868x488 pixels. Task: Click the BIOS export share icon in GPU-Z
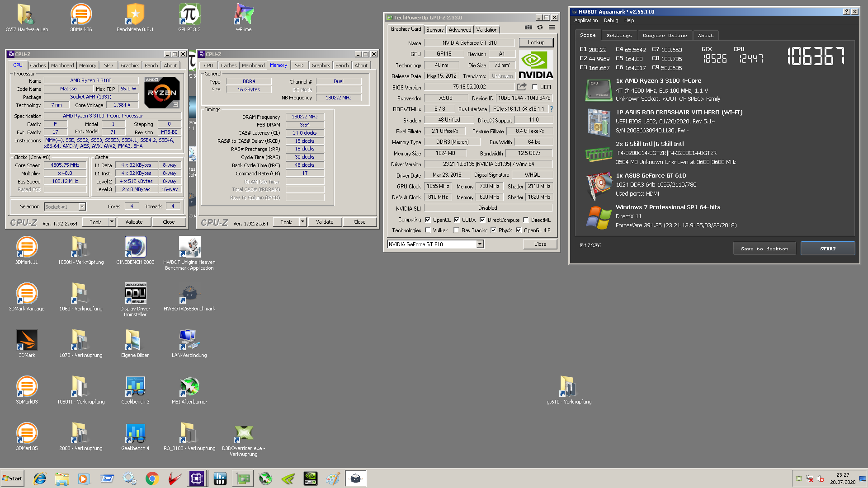click(x=522, y=86)
